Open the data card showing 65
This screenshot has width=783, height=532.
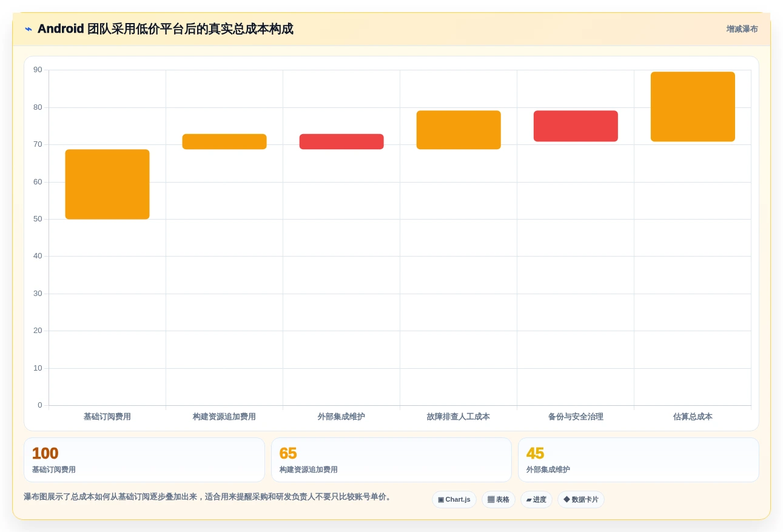click(391, 460)
